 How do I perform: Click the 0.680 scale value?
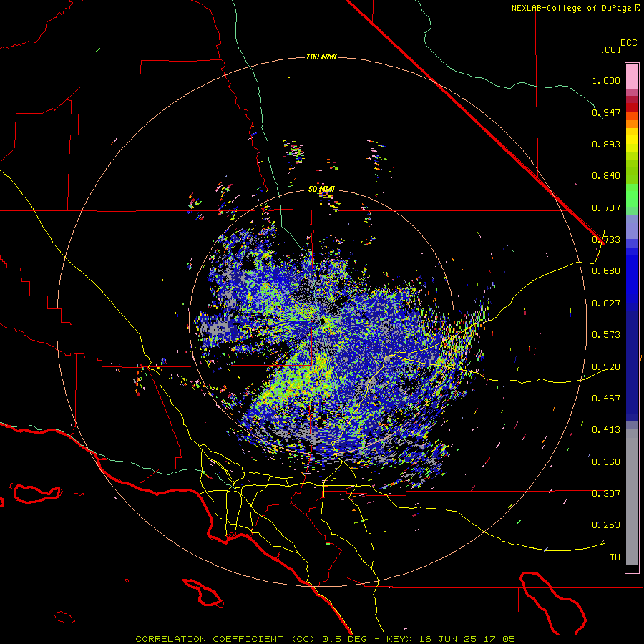click(x=606, y=271)
